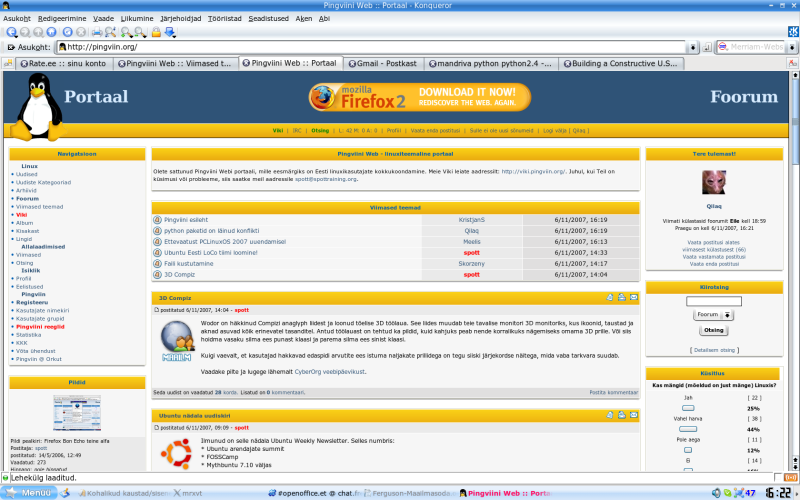Close current tab using tab bar right icon

coord(792,63)
